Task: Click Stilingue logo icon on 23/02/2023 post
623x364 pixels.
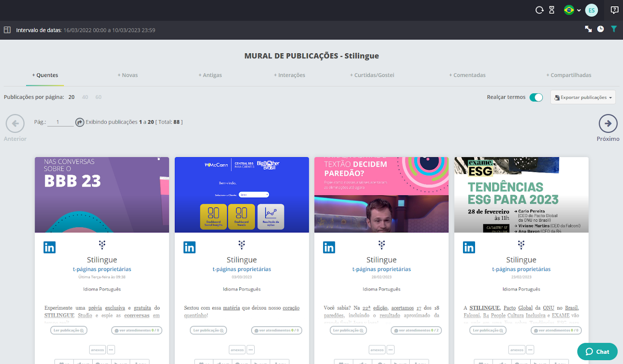Action: [x=521, y=245]
